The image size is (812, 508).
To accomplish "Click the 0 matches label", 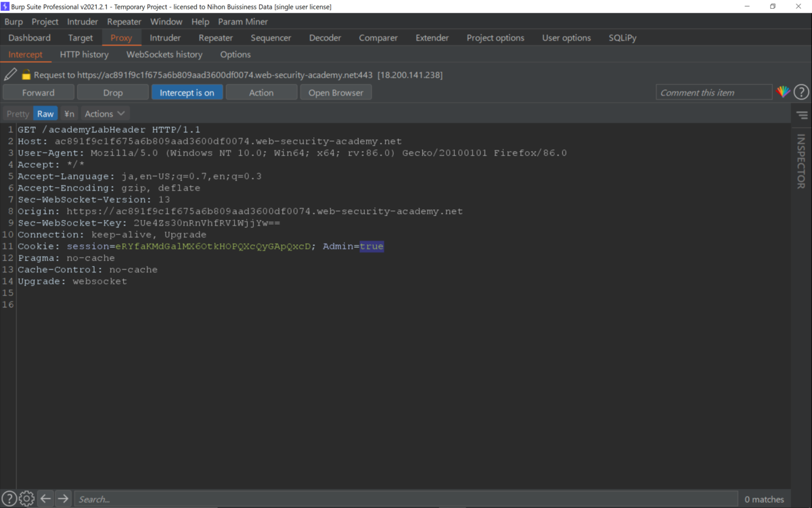I will tap(765, 499).
